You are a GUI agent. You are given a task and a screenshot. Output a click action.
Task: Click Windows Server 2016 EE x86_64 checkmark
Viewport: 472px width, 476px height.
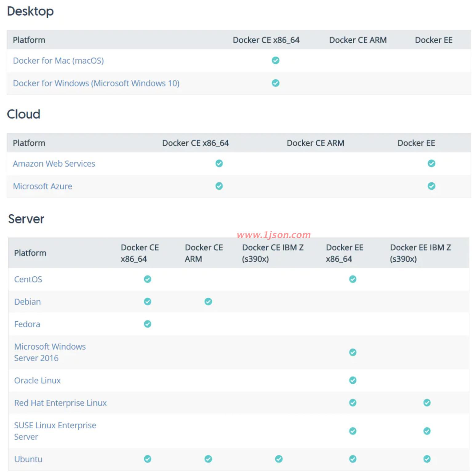[x=353, y=352]
